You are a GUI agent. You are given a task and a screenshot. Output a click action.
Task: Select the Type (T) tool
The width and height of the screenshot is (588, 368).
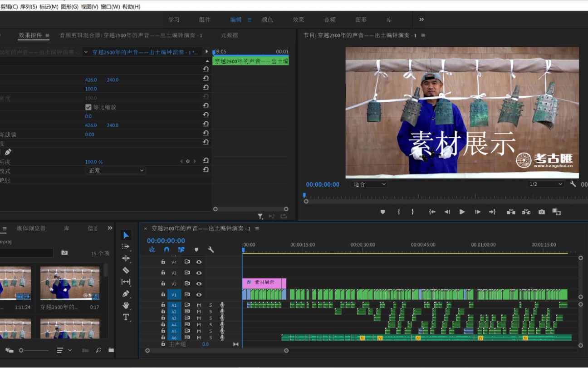tap(126, 317)
